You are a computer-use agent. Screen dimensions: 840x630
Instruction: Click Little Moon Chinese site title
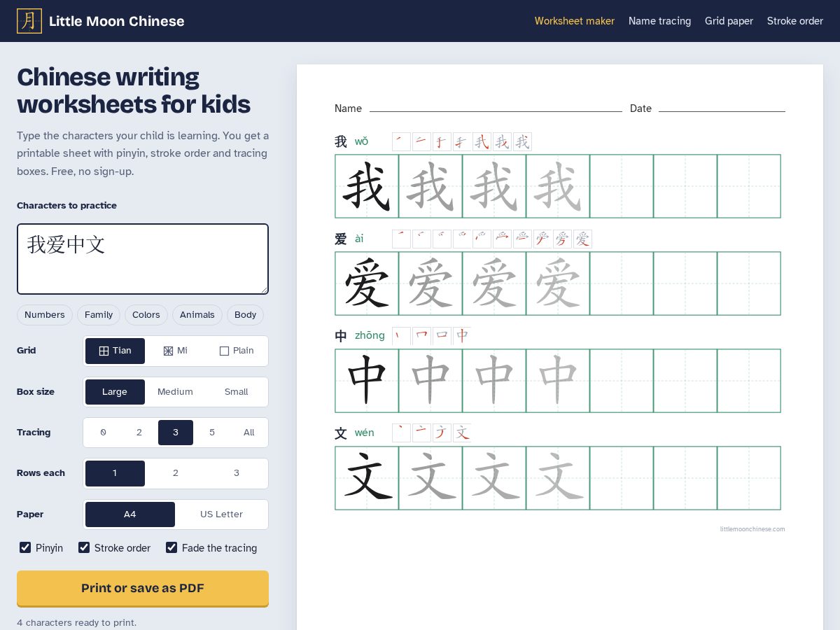[117, 21]
